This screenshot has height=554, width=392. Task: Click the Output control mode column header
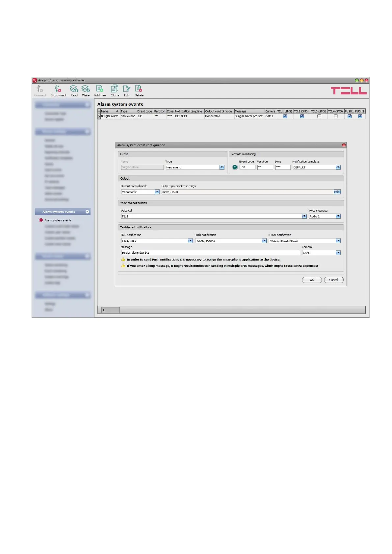[x=219, y=111]
